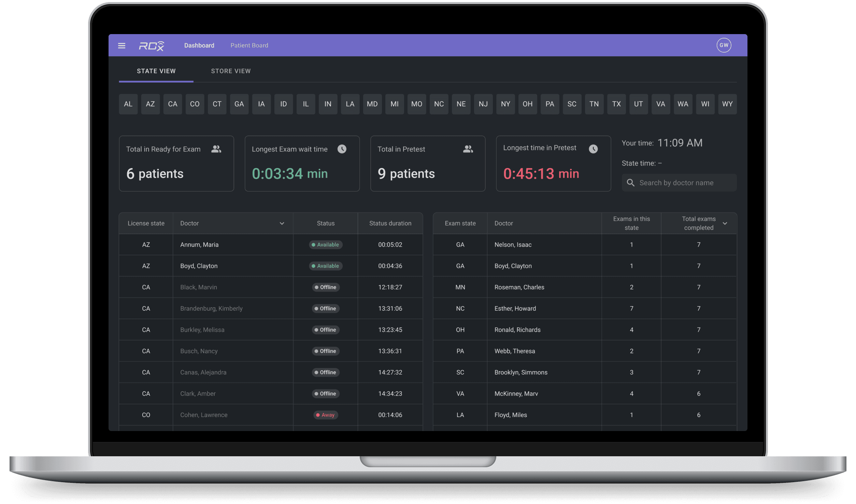Viewport: 856px width, 504px height.
Task: Sort by Status duration column header
Action: click(390, 223)
